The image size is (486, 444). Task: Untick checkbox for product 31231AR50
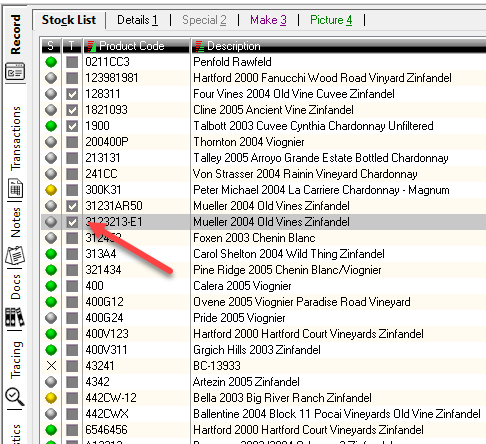[72, 206]
